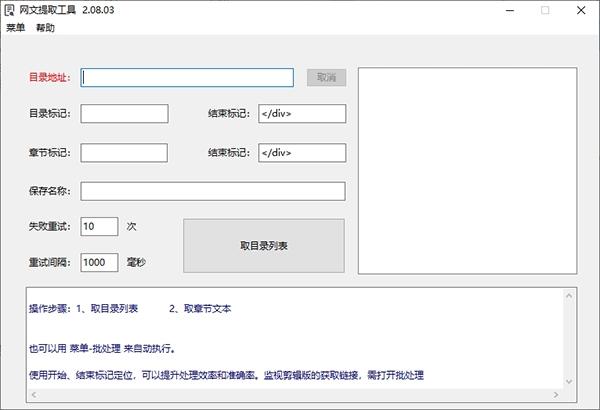Click the line starting '使用开始、结束标记定位'

tap(226, 375)
